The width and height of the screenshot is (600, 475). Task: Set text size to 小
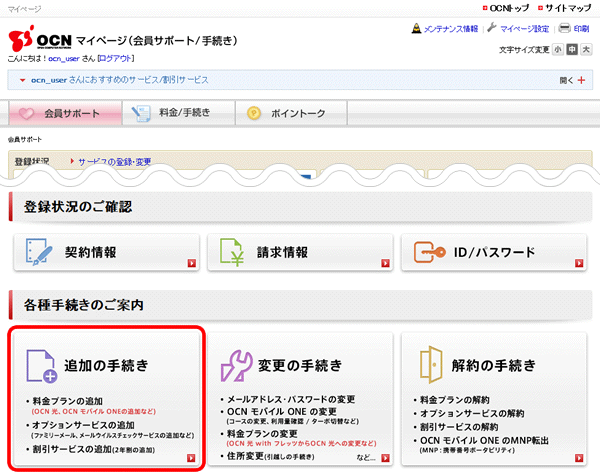[x=558, y=50]
